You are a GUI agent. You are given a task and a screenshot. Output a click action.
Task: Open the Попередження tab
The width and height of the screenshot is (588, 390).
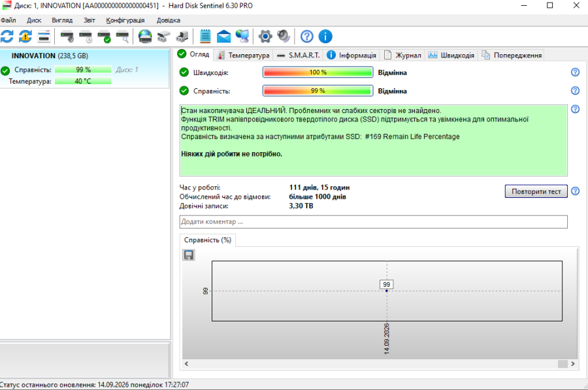click(x=512, y=55)
